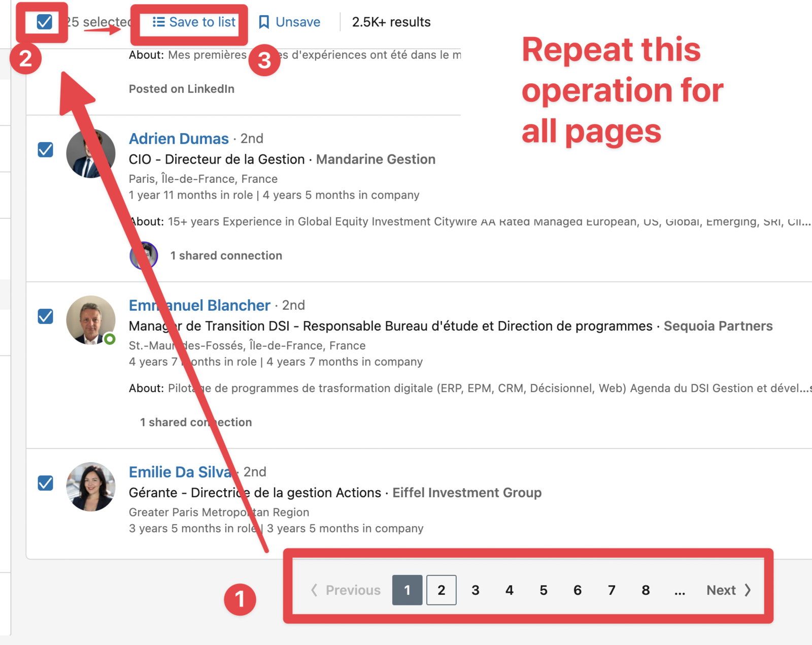Go to results page 4
The width and height of the screenshot is (812, 645).
click(x=510, y=590)
